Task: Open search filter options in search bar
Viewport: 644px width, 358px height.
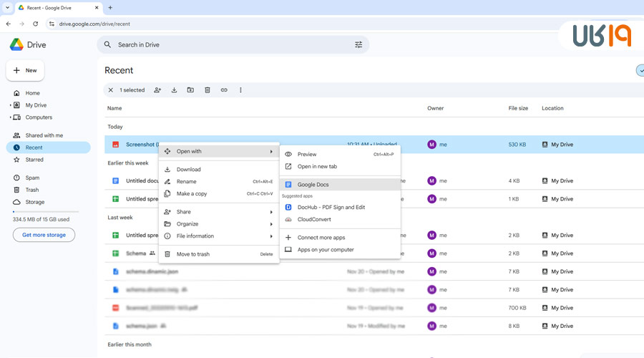Action: click(x=358, y=44)
